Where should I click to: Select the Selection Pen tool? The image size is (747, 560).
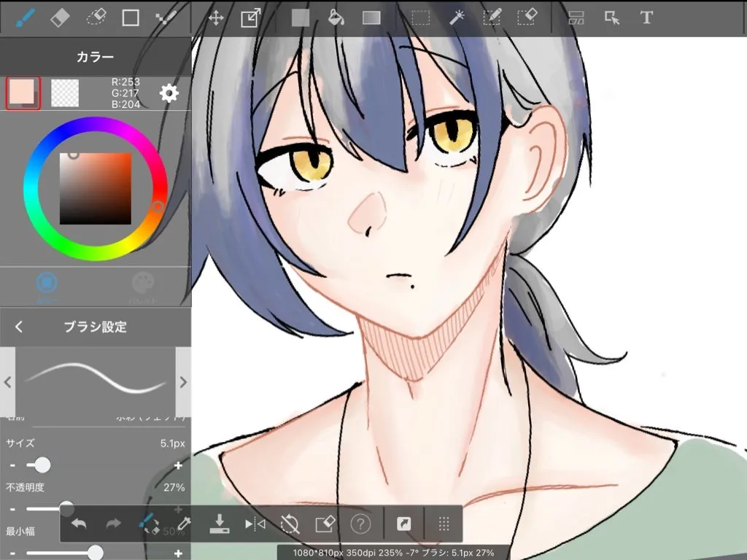(x=492, y=17)
